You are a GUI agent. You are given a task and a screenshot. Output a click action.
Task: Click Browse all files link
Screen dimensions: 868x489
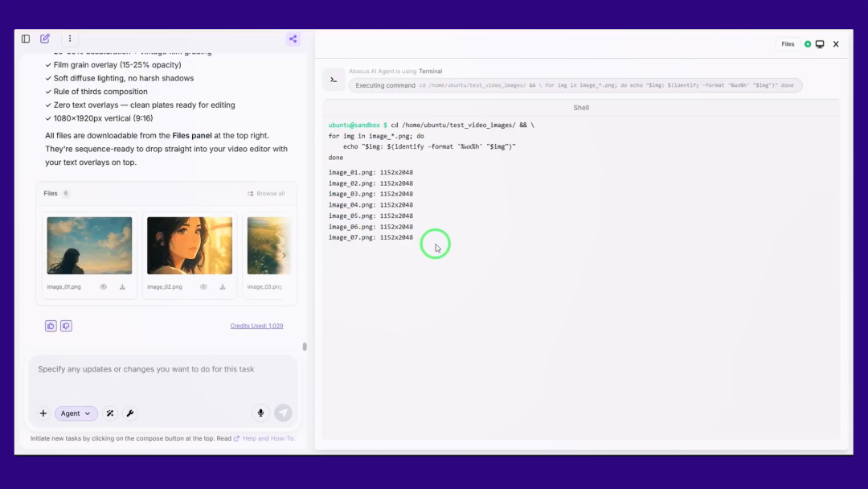266,193
